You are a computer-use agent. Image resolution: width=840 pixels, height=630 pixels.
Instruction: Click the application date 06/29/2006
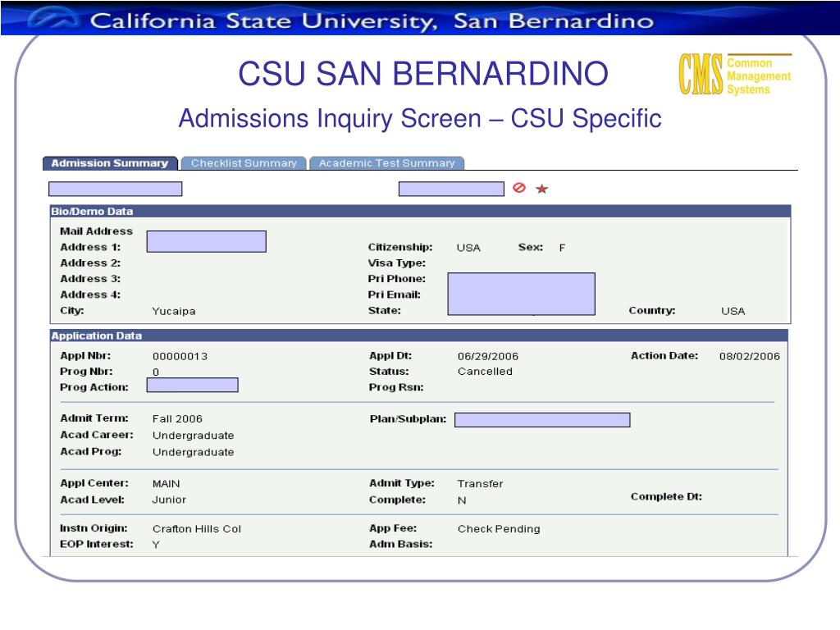(x=488, y=356)
